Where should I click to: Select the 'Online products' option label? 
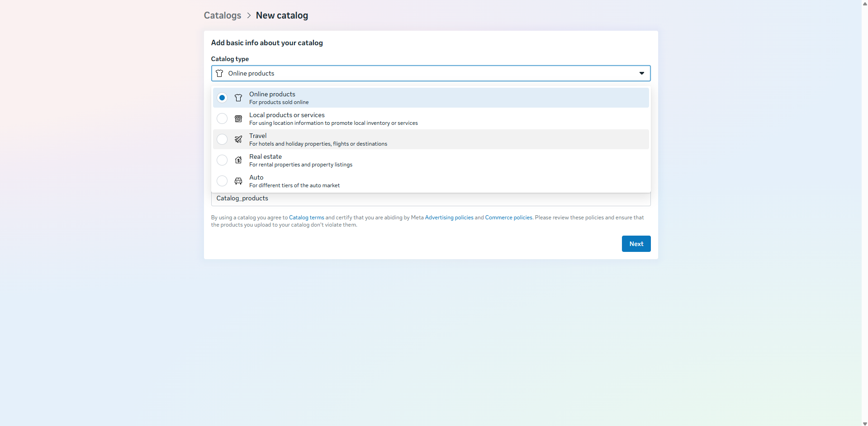click(272, 94)
